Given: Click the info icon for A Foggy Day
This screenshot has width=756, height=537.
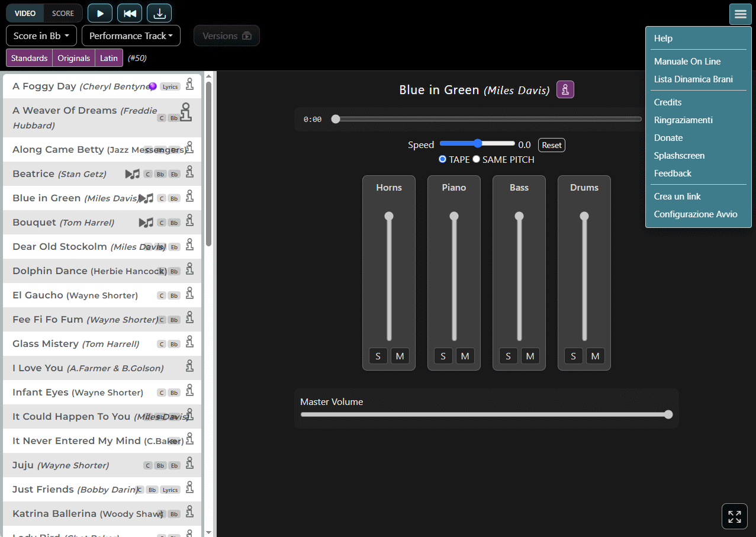Looking at the screenshot, I should coord(189,85).
